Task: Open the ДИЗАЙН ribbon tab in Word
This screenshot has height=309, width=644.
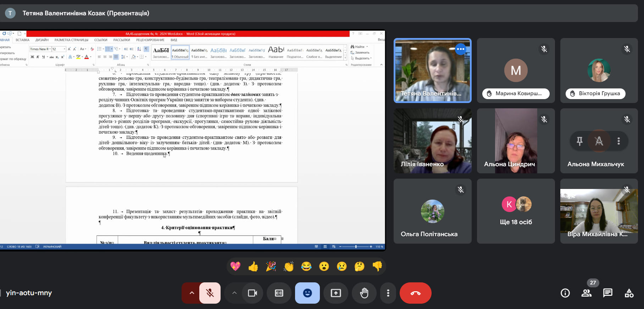Action: tap(42, 40)
